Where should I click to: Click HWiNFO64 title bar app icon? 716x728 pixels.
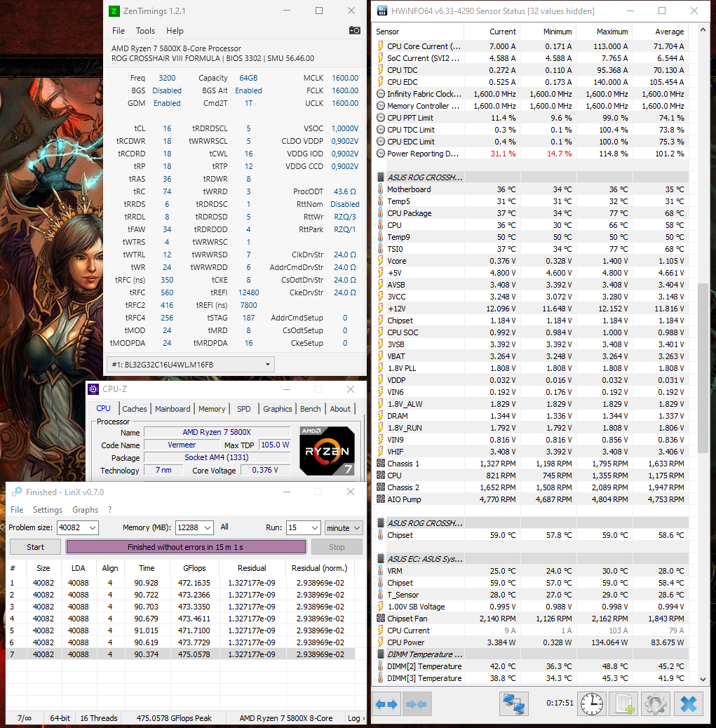coord(381,11)
